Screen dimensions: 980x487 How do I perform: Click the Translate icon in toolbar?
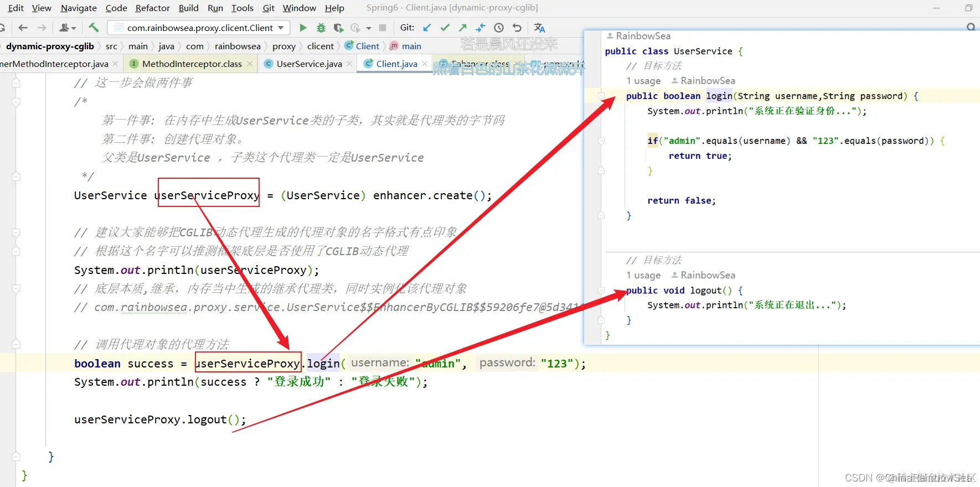(x=539, y=28)
